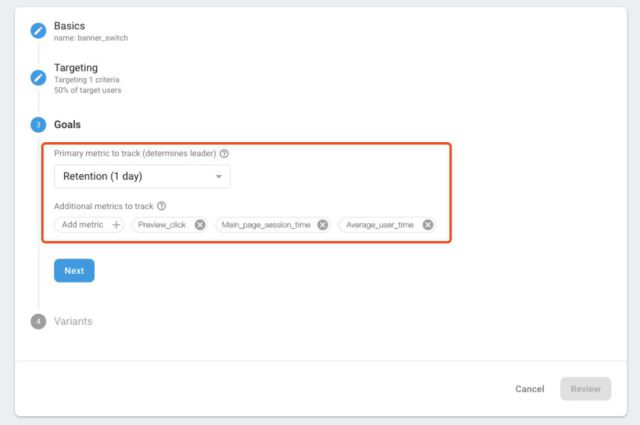Remove the Main_page_session_time metric chip
640x425 pixels.
pyautogui.click(x=322, y=225)
